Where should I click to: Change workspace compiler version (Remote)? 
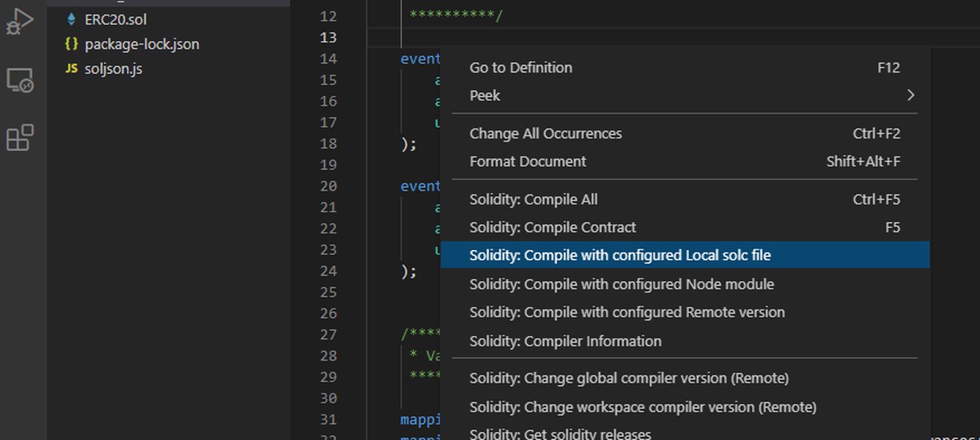tap(685, 407)
